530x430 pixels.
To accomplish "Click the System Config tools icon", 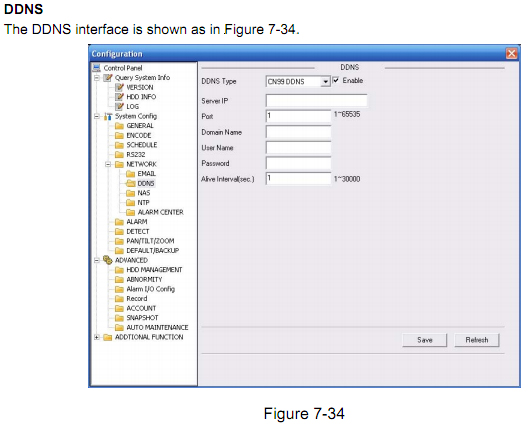I will (x=108, y=116).
